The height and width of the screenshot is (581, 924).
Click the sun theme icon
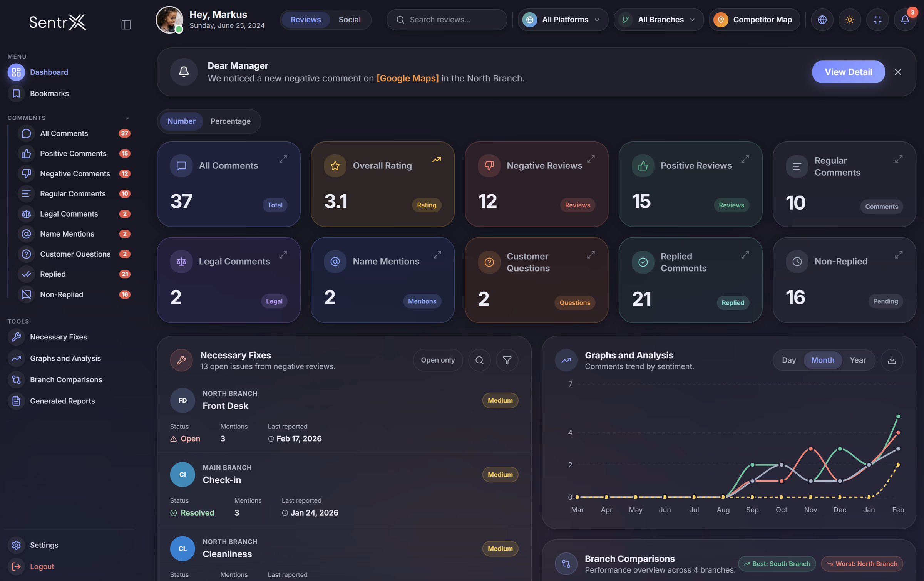click(x=850, y=20)
